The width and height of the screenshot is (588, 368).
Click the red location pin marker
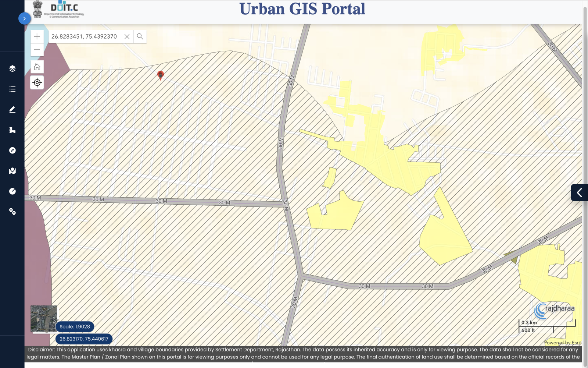(x=160, y=75)
